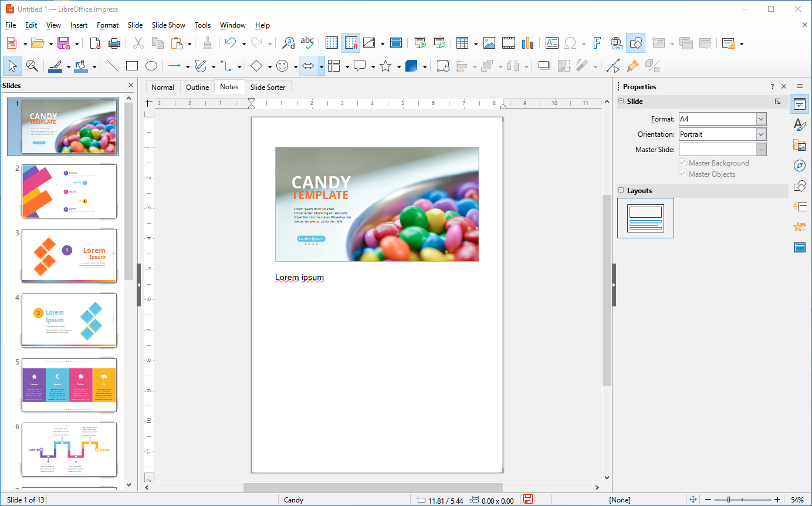Click the Clone Formatting paintbrush icon
The width and height of the screenshot is (812, 506).
(x=207, y=43)
